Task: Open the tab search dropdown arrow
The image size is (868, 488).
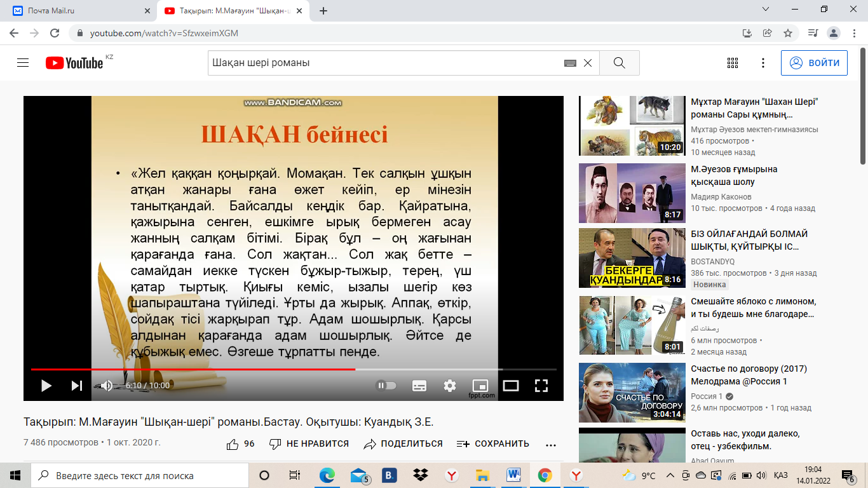Action: [x=765, y=10]
